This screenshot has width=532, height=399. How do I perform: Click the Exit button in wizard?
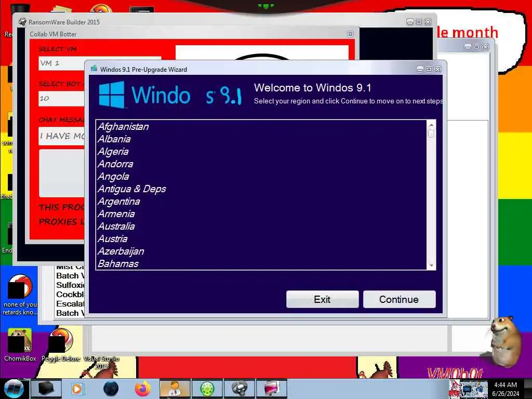[x=322, y=299]
